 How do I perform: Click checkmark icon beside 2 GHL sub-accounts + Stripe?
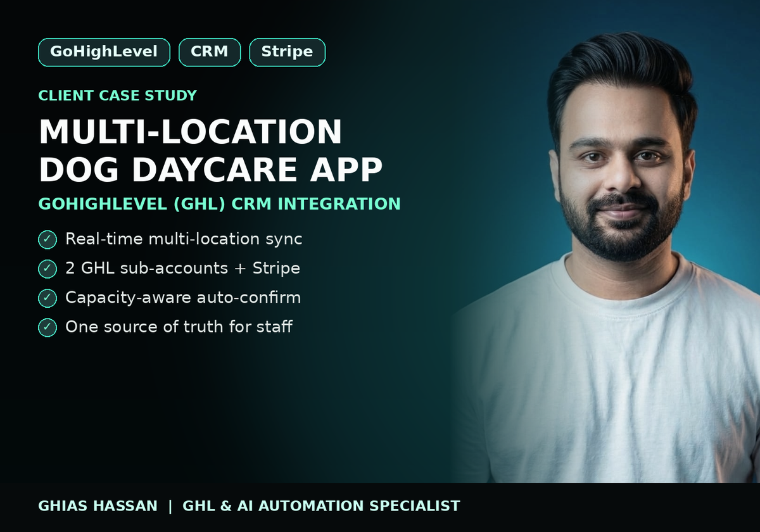point(47,269)
